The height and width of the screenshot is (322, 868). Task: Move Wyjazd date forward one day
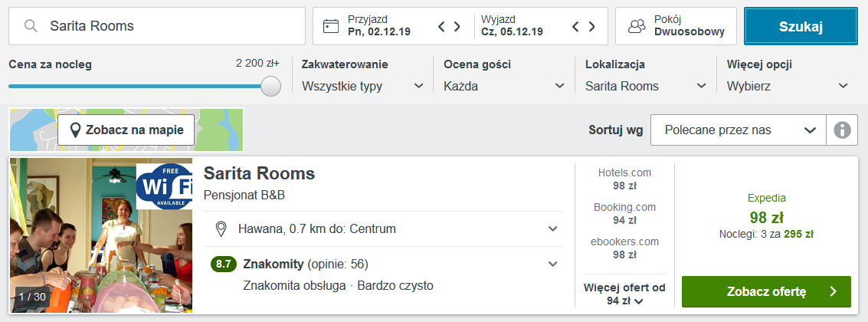point(591,26)
